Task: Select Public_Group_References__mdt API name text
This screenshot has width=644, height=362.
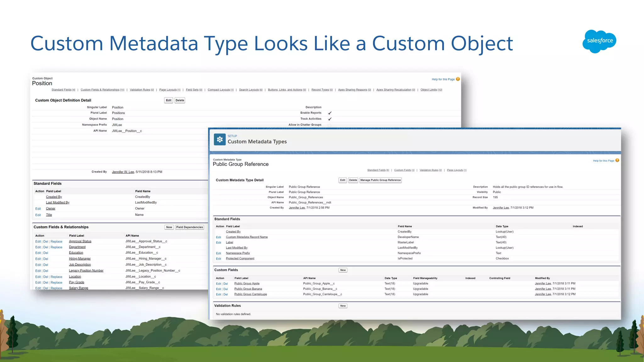Action: pos(310,203)
